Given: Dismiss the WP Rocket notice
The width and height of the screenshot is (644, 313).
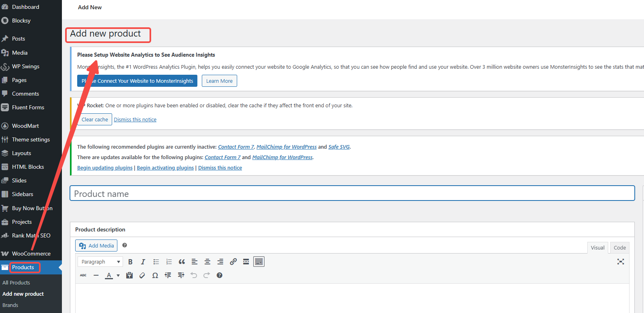Looking at the screenshot, I should pos(135,119).
